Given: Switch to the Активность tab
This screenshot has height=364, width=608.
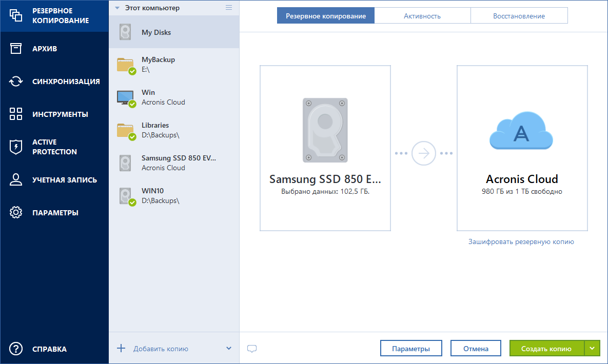Looking at the screenshot, I should pos(422,15).
